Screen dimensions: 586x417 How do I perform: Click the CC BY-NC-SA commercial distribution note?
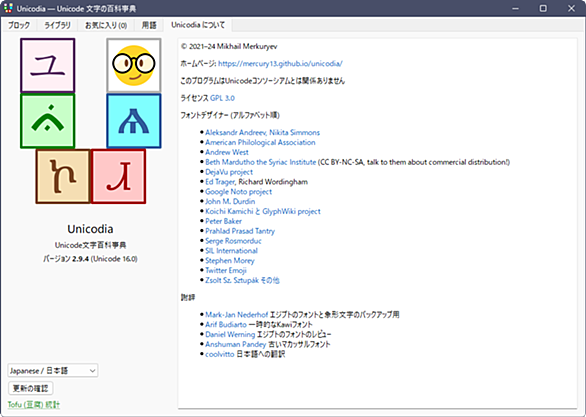tap(414, 162)
